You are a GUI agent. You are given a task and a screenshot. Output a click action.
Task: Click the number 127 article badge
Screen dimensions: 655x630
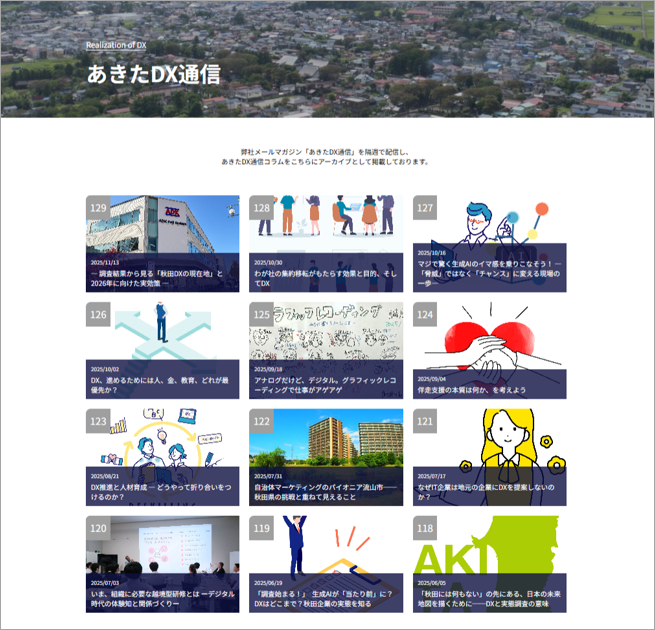(x=425, y=208)
